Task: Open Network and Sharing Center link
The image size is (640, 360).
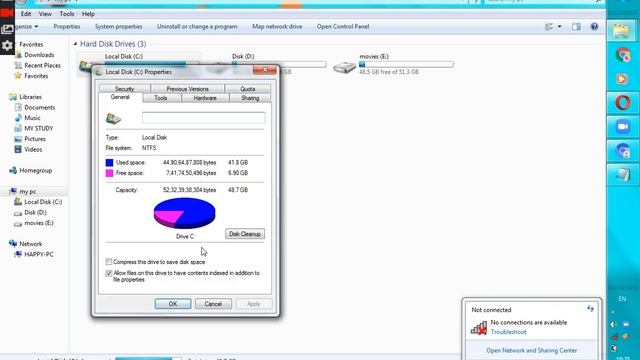Action: point(531,350)
